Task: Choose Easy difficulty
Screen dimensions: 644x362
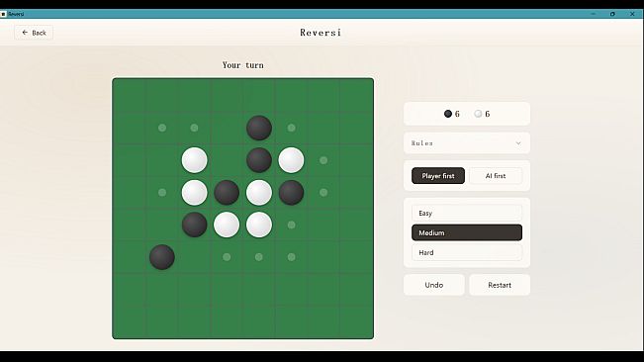Action: pyautogui.click(x=467, y=213)
